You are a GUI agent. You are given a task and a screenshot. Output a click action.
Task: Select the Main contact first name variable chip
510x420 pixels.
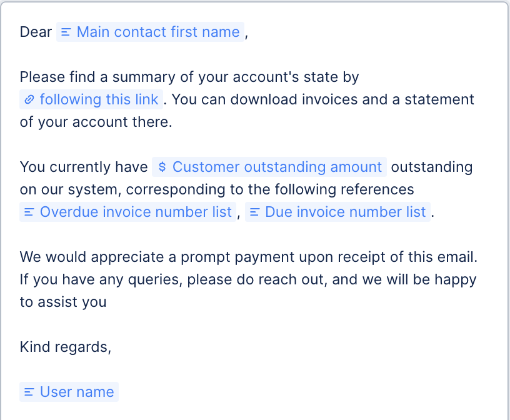coord(157,32)
